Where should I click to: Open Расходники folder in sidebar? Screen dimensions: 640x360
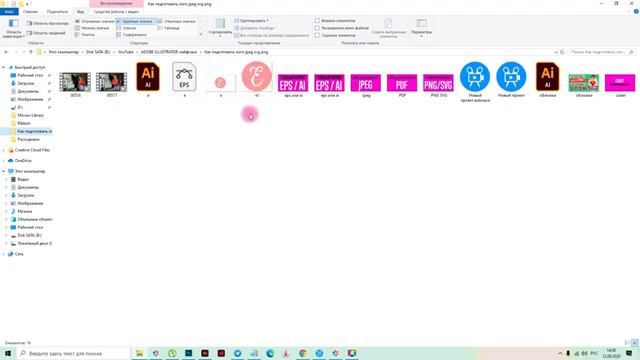tap(28, 139)
